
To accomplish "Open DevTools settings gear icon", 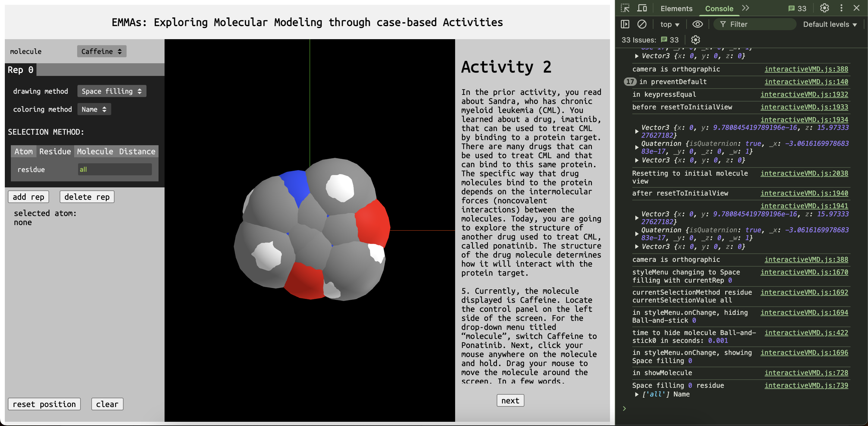I will 824,8.
